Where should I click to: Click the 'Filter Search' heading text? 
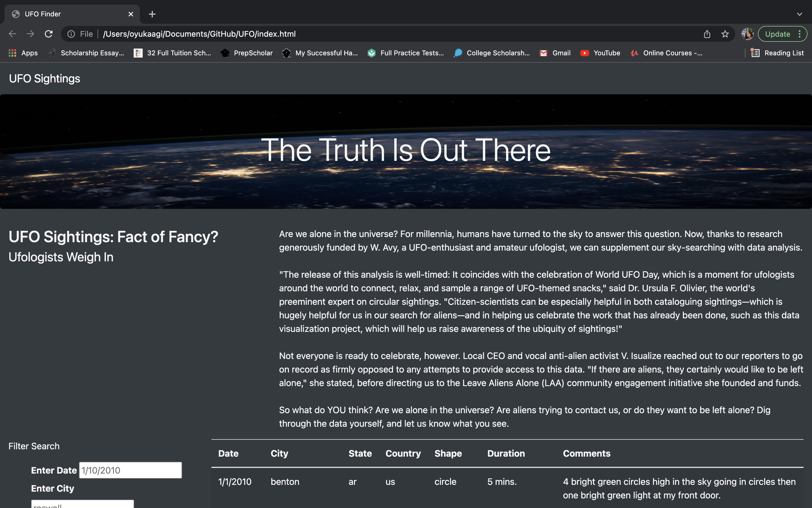(34, 446)
